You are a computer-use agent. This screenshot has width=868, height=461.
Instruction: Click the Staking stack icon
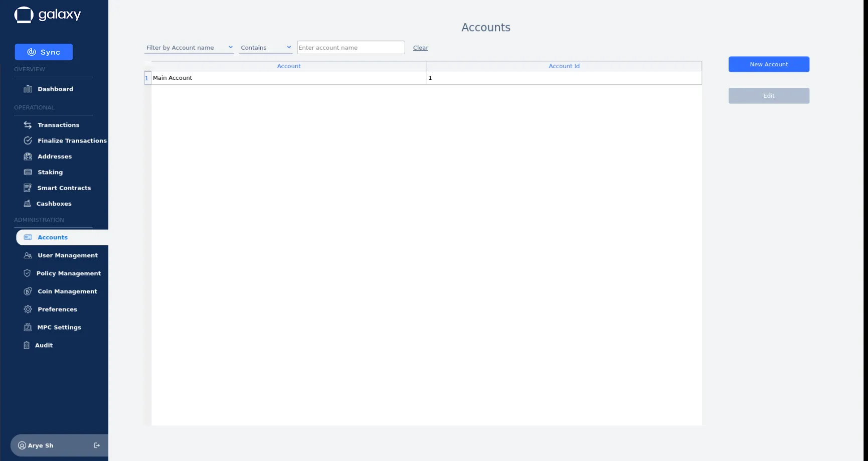click(28, 172)
